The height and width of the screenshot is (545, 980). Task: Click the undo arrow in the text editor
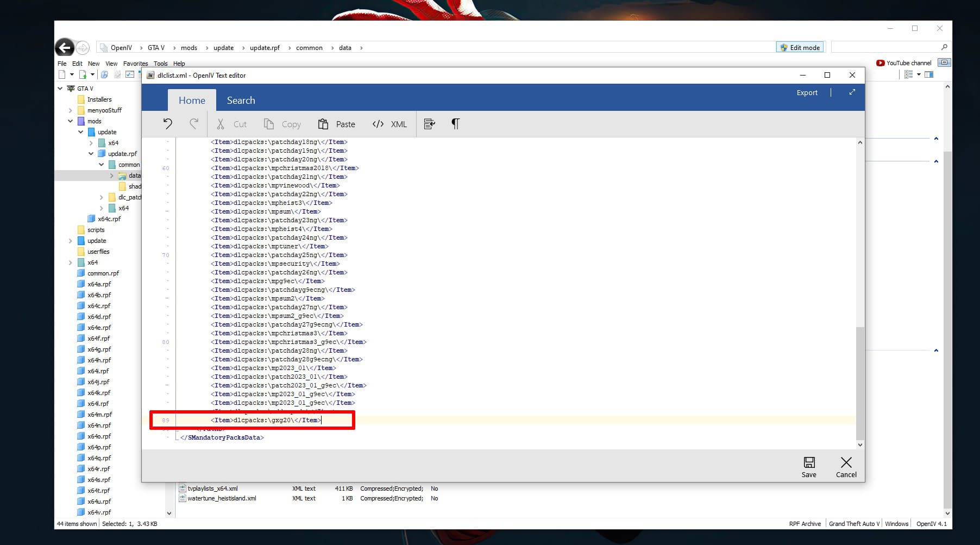167,124
